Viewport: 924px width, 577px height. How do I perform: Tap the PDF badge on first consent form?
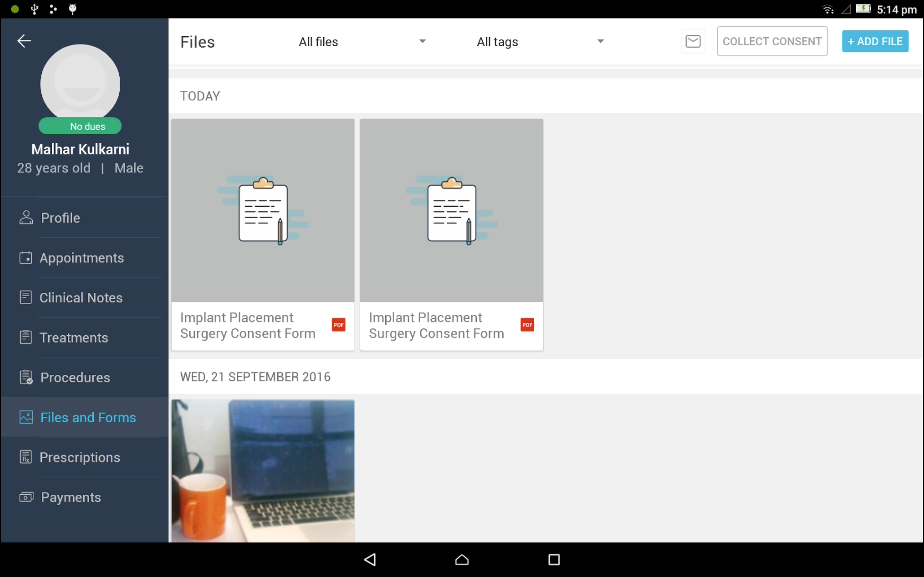point(338,324)
